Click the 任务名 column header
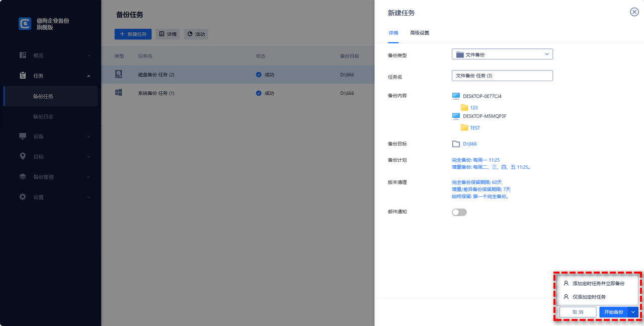This screenshot has height=326, width=644. tap(145, 56)
